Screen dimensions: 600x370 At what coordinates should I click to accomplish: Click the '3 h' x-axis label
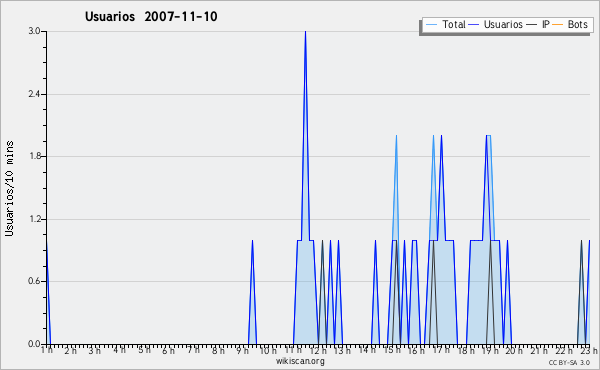coord(95,350)
